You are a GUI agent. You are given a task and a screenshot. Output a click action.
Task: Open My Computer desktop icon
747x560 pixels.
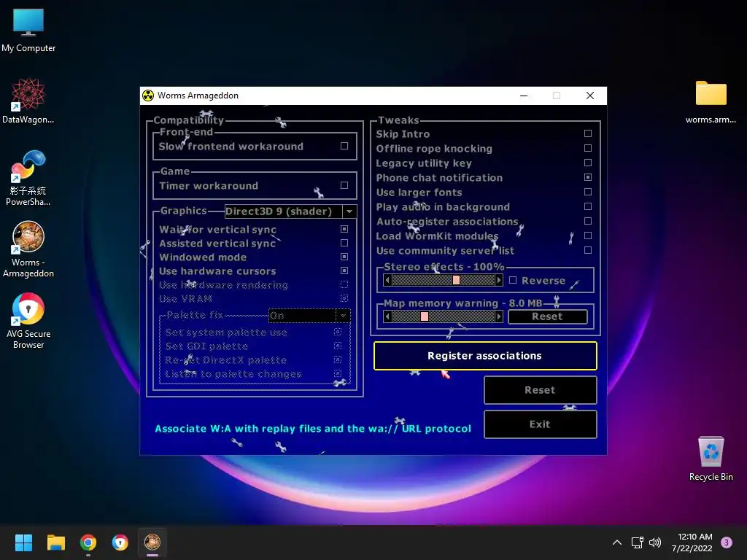coord(28,30)
